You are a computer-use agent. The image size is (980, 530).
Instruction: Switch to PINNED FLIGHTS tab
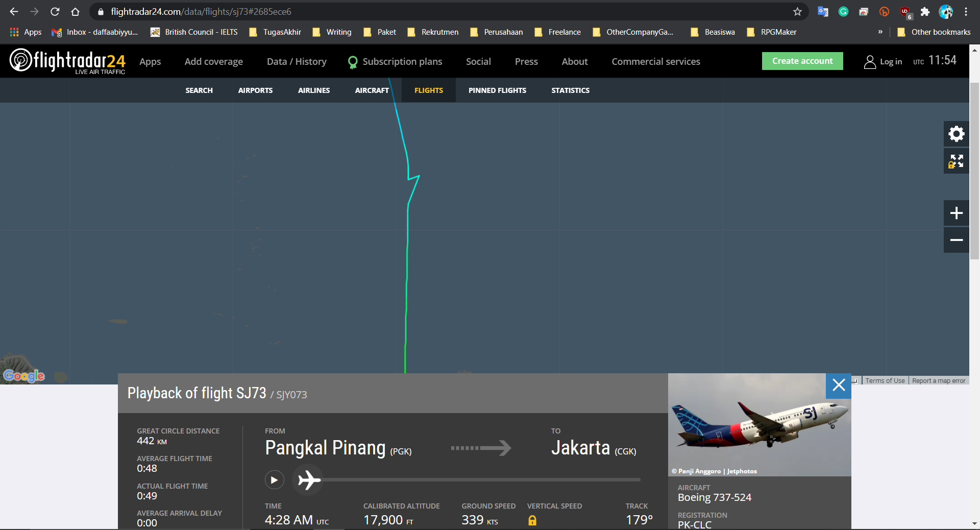click(x=497, y=90)
